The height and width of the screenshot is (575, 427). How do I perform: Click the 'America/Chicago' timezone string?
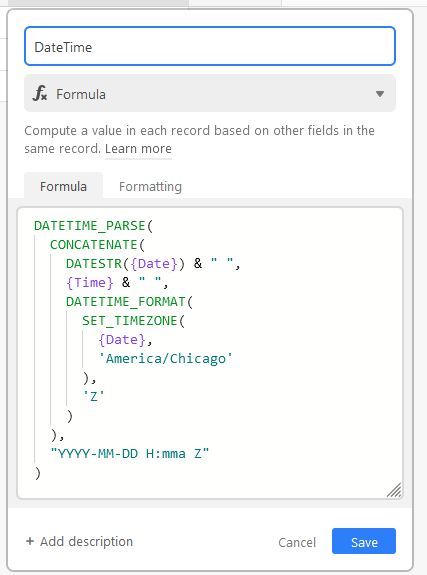point(165,358)
